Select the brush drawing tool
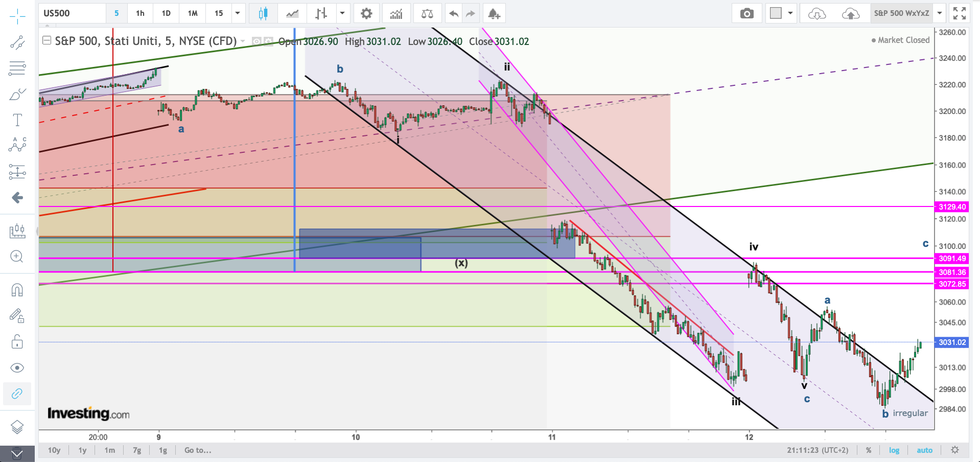The width and height of the screenshot is (980, 462). pyautogui.click(x=17, y=94)
